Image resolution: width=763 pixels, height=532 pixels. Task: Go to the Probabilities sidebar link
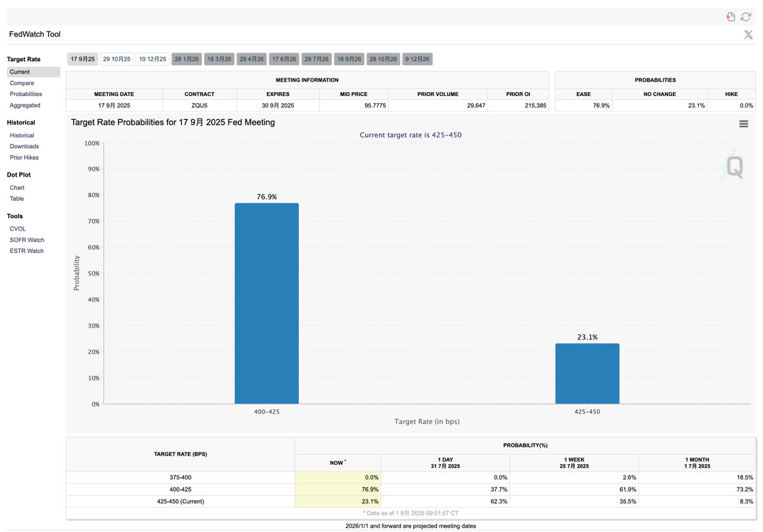26,94
